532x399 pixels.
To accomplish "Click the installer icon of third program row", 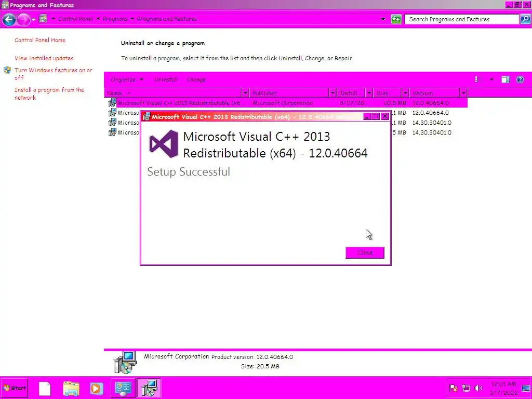I will pyautogui.click(x=112, y=122).
